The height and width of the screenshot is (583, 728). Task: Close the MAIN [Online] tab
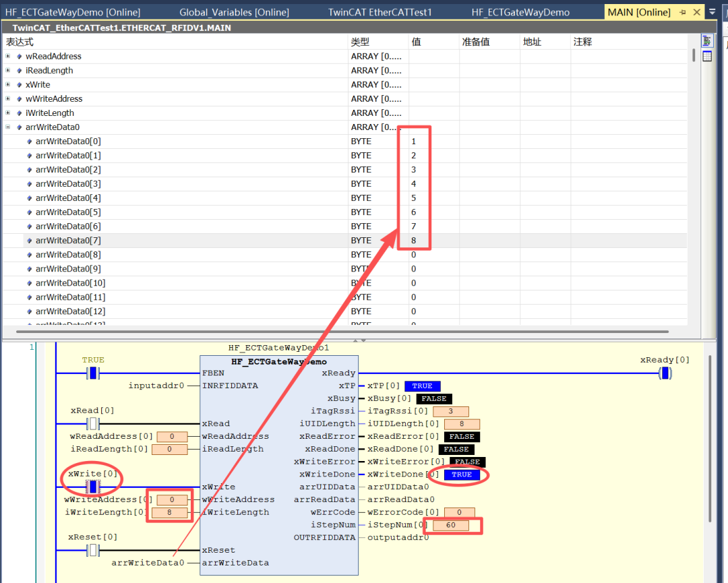(x=697, y=12)
